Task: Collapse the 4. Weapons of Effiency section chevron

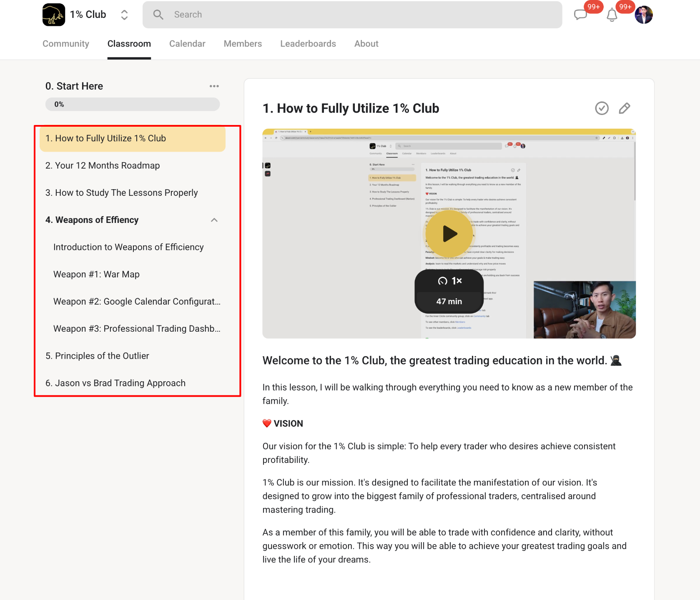Action: tap(214, 220)
